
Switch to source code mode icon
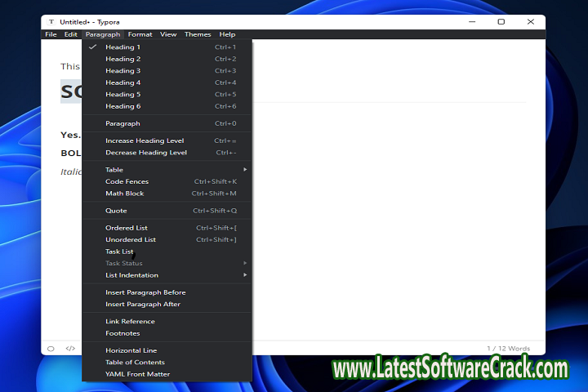[70, 349]
